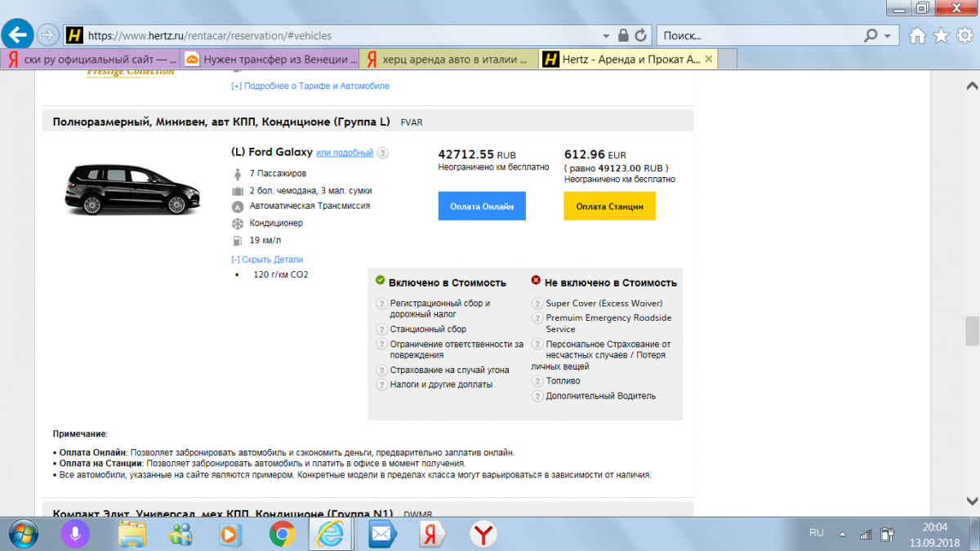Open the Yandex Browser 'Y' taskbar icon
The width and height of the screenshot is (980, 551).
pyautogui.click(x=483, y=534)
